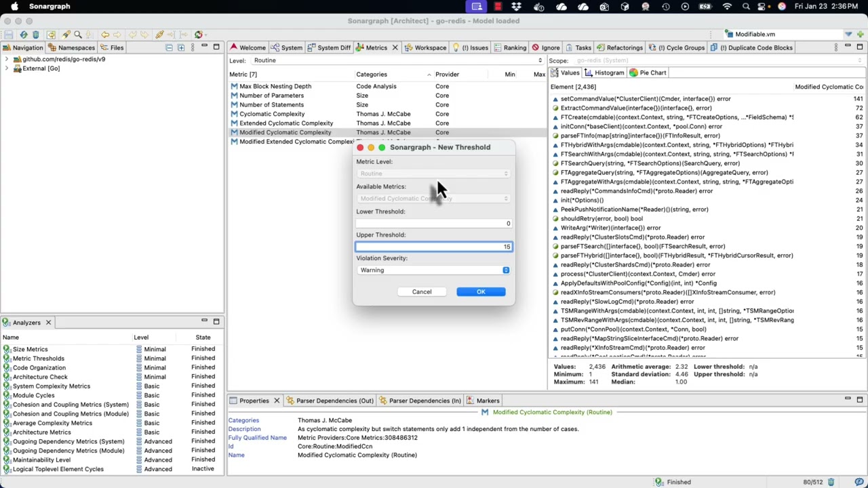The height and width of the screenshot is (488, 868).
Task: Click the Max Block Nesting Depth metric icon
Action: (234, 86)
